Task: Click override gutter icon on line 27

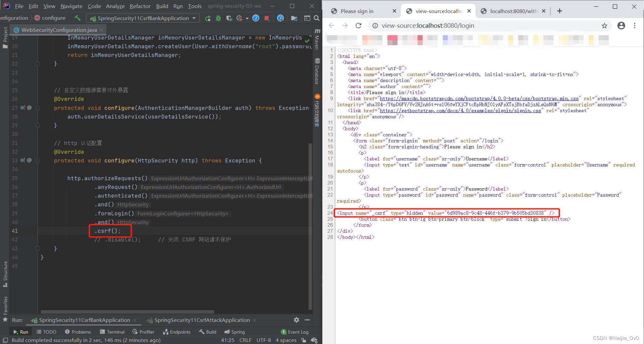Action: 23,108
